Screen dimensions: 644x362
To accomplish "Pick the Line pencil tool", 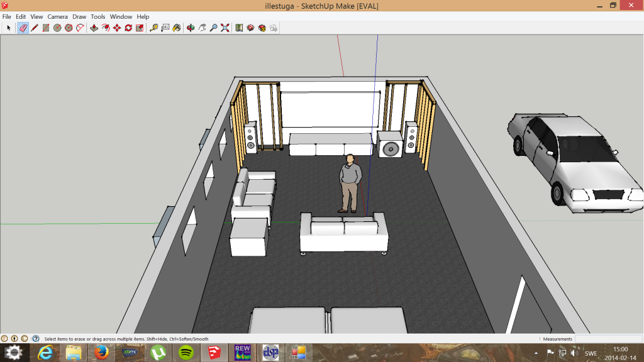I will tap(34, 28).
